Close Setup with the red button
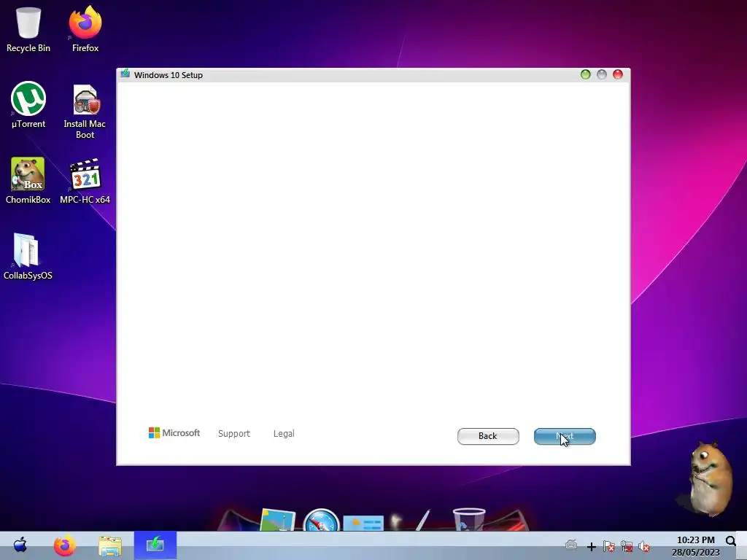 point(618,74)
